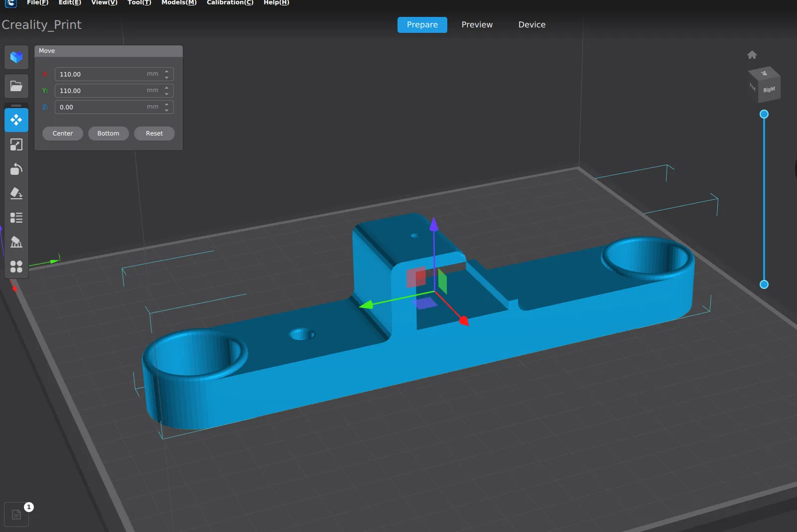Viewport: 797px width, 532px height.
Task: Click the home view icon
Action: [x=752, y=55]
